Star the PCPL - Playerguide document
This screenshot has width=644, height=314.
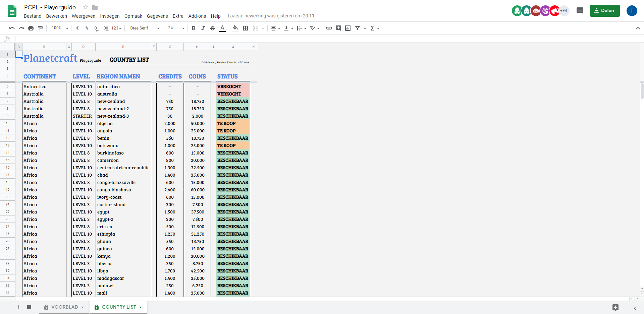[86, 7]
